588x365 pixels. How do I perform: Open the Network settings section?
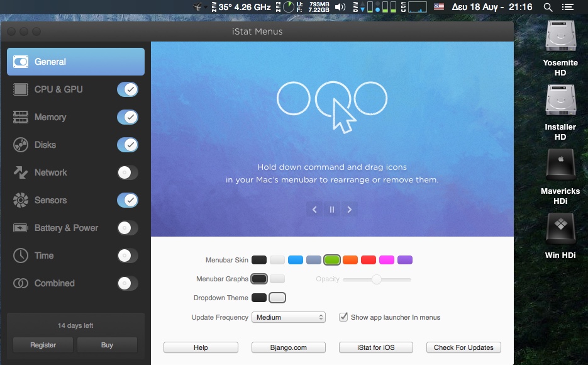(x=51, y=172)
